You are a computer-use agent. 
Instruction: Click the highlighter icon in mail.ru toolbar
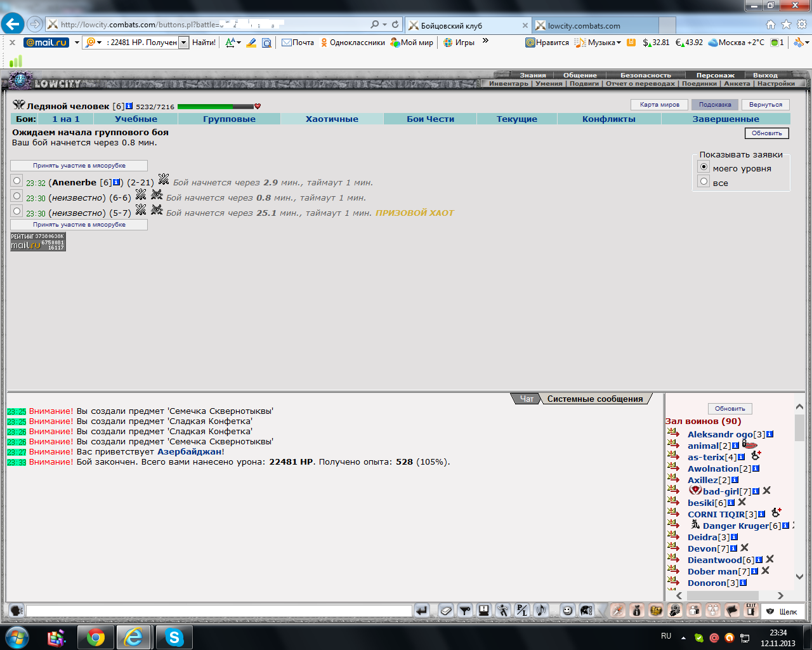251,43
